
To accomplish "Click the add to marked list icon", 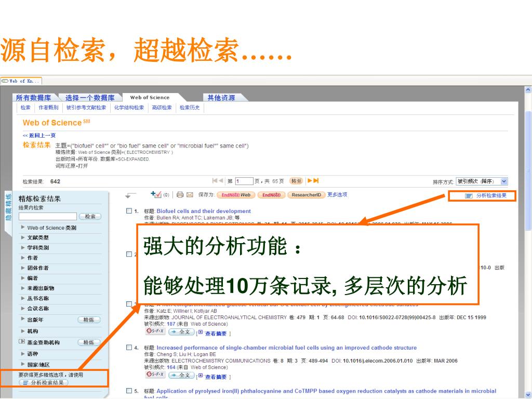I will [156, 194].
